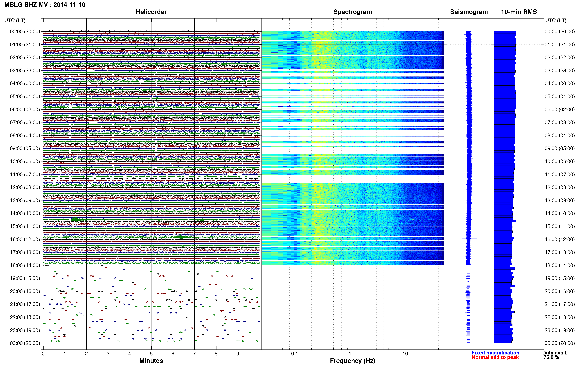
Task: Click the 'Frequency (Hz)' axis title
Action: click(352, 361)
